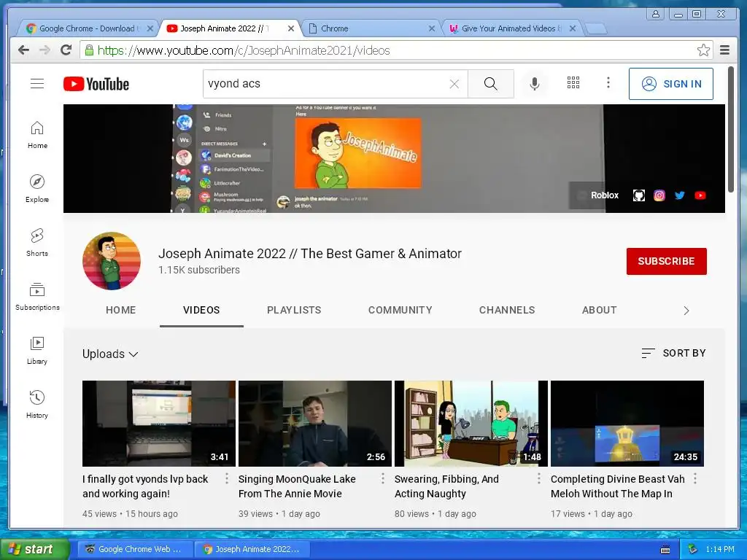Open 'Completing Divine Beast Vah Meloh' title
The width and height of the screenshot is (747, 560).
tap(618, 486)
